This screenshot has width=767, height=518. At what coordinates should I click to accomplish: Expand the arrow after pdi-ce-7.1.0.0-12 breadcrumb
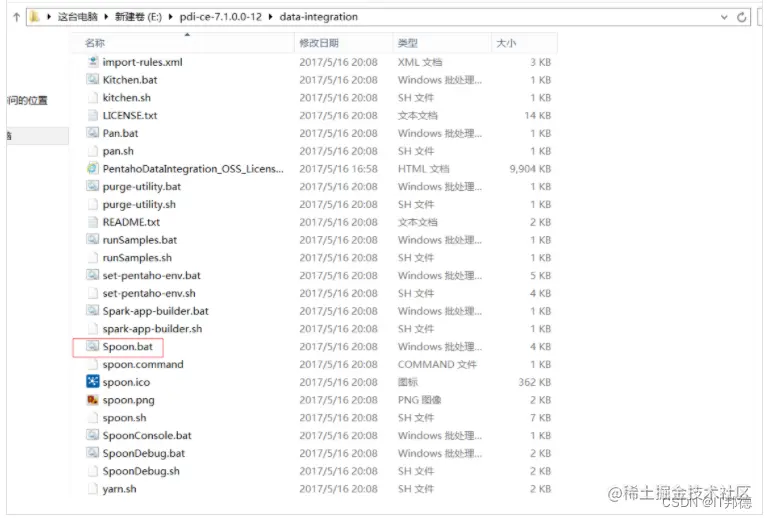click(x=271, y=17)
